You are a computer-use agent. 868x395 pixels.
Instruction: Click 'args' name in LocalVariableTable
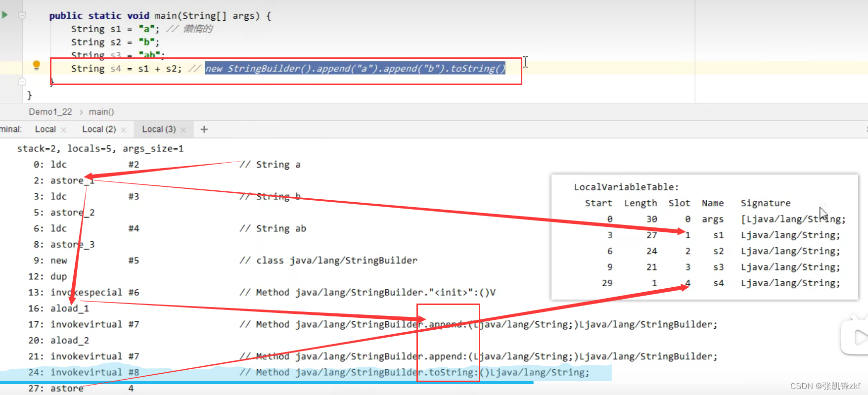tap(712, 219)
